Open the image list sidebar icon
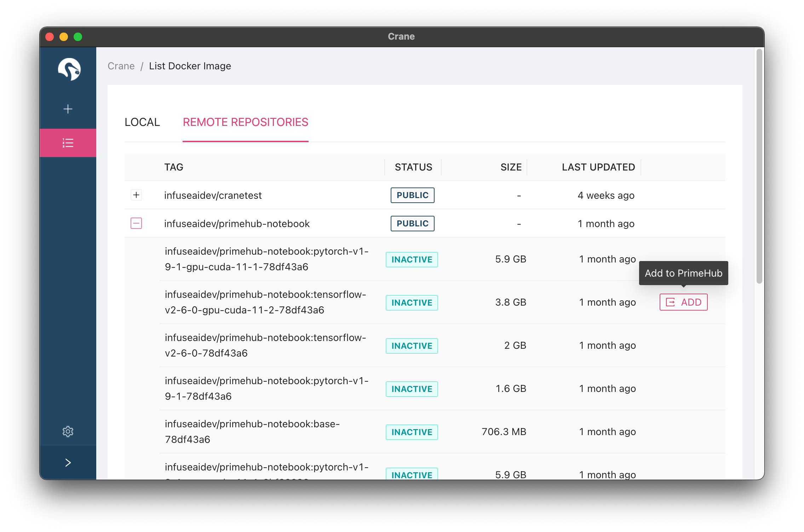The height and width of the screenshot is (532, 804). pos(68,143)
